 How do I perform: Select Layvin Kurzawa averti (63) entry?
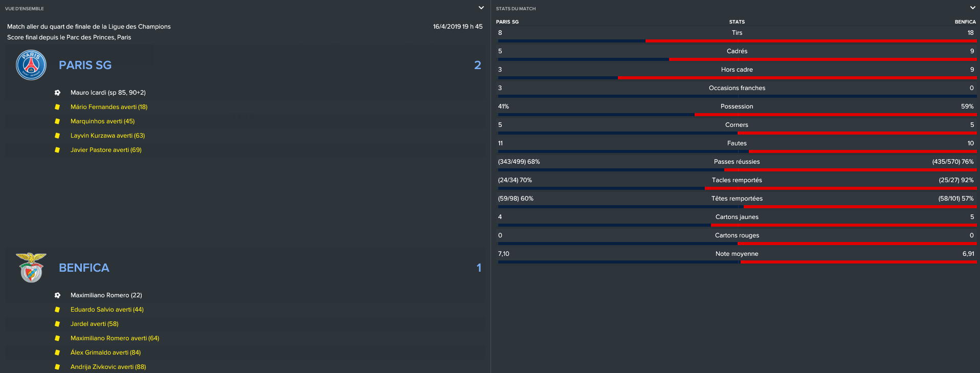point(107,136)
